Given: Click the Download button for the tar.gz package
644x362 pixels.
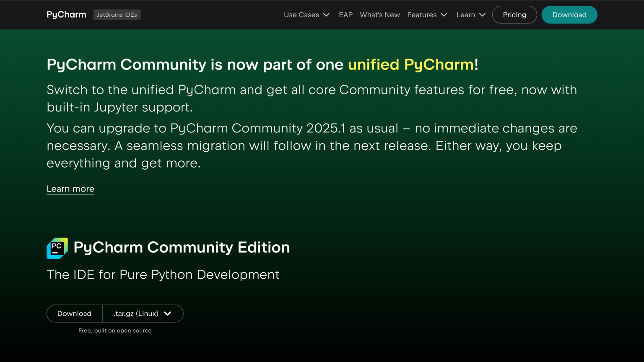Looking at the screenshot, I should 74,313.
